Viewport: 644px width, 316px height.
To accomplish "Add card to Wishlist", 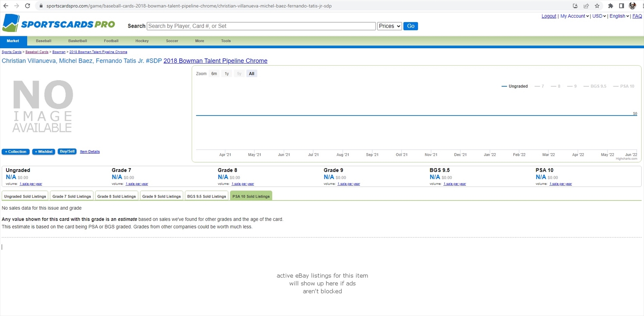I will (x=43, y=152).
